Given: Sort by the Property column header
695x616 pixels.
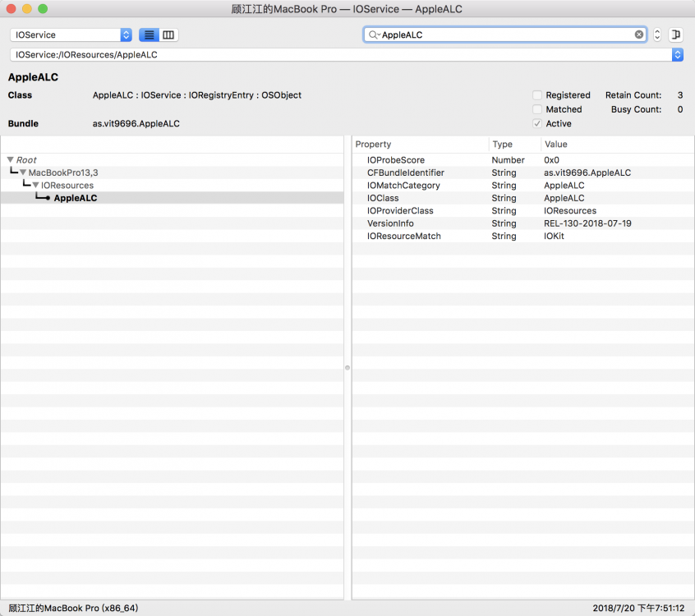Looking at the screenshot, I should click(421, 144).
